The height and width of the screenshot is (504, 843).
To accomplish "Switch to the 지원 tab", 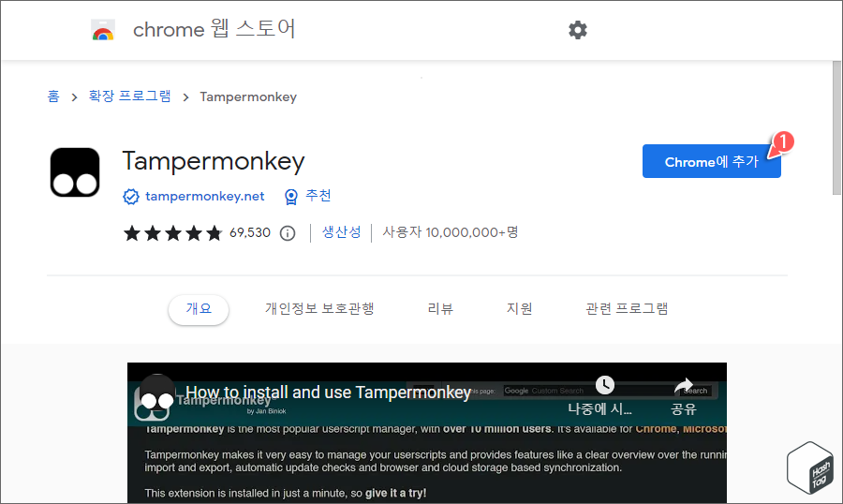I will pos(519,309).
